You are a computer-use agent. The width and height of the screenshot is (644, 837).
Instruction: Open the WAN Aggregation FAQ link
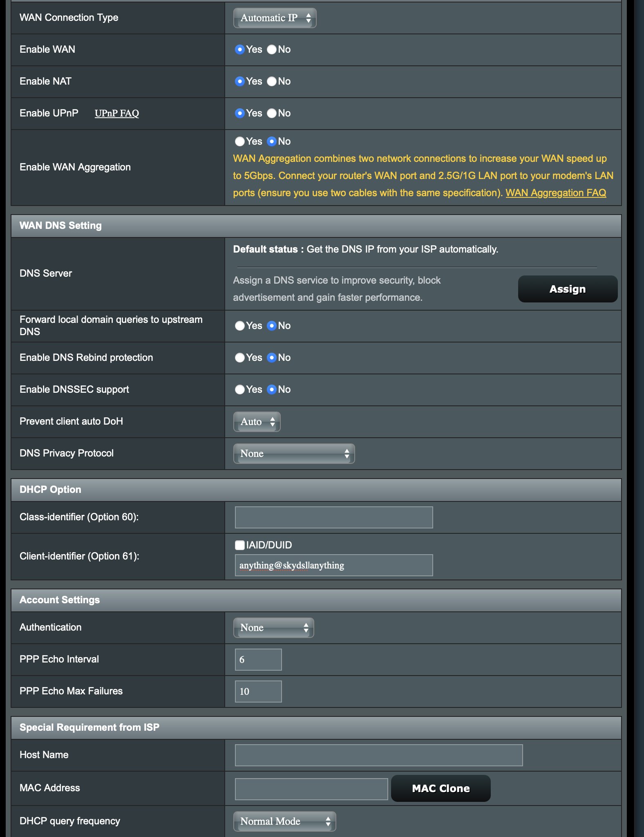tap(556, 193)
